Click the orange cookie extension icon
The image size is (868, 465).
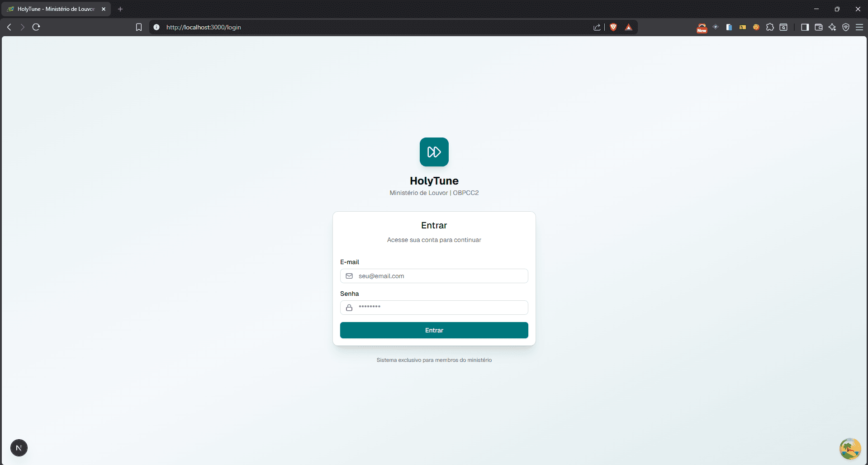756,27
